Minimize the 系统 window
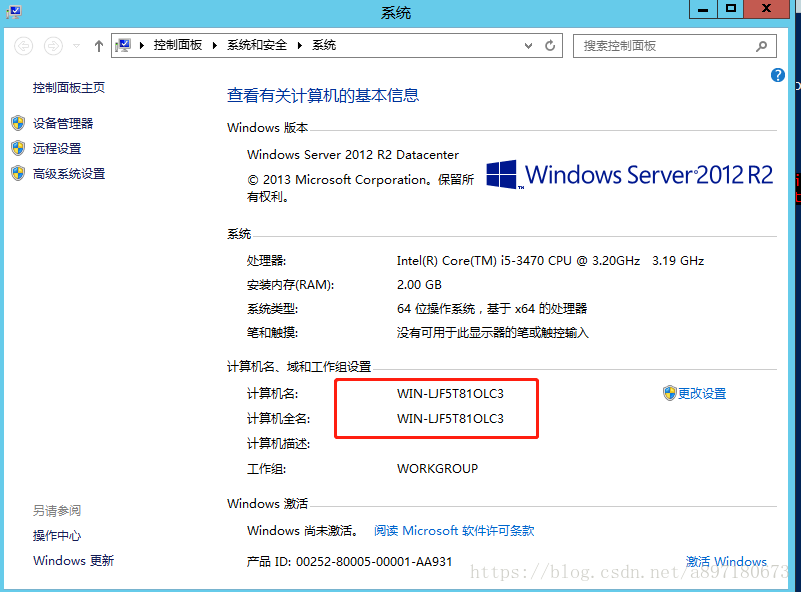The height and width of the screenshot is (592, 801). (x=703, y=9)
